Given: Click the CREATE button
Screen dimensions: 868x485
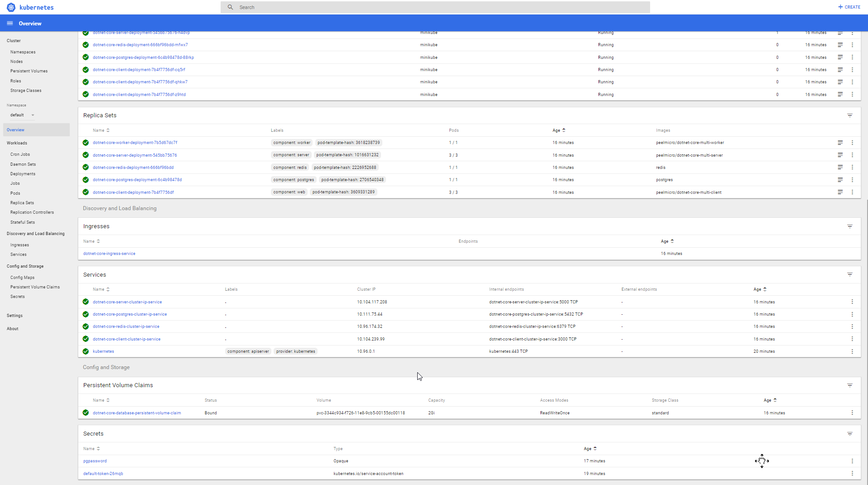Looking at the screenshot, I should pos(849,7).
